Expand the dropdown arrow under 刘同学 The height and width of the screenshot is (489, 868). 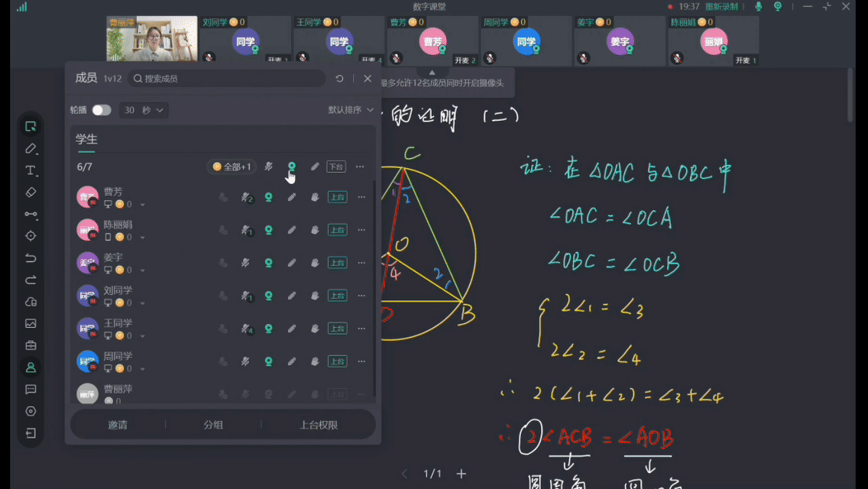pyautogui.click(x=142, y=303)
